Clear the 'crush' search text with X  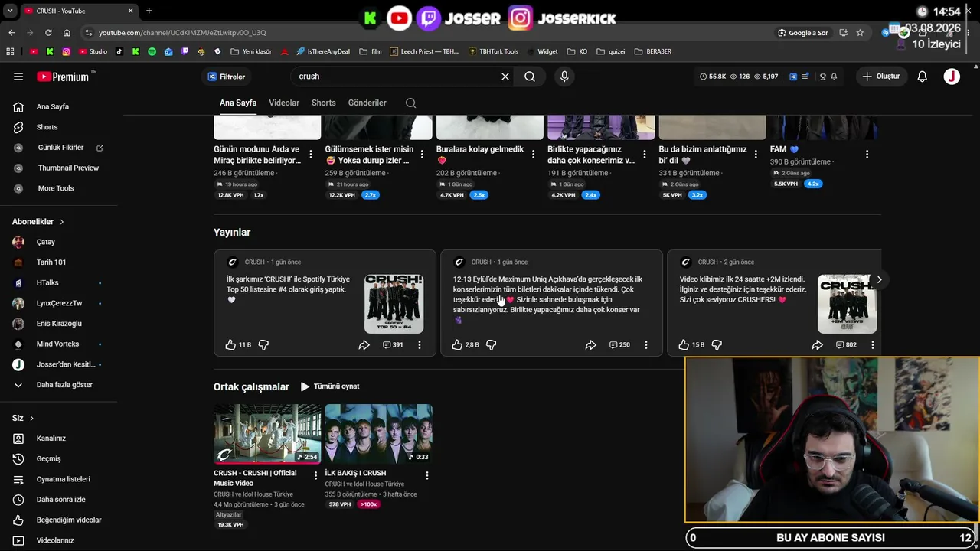(505, 77)
